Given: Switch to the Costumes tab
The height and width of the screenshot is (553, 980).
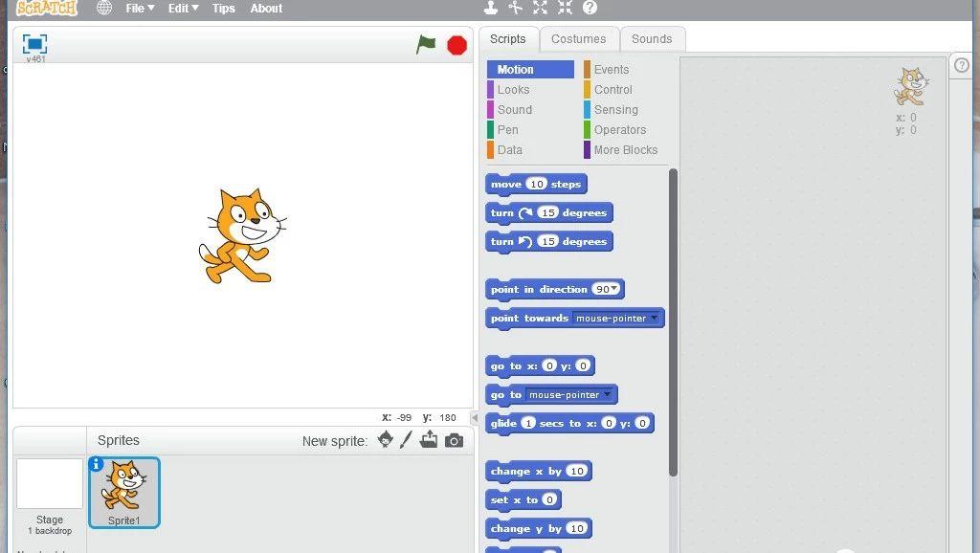Looking at the screenshot, I should click(578, 39).
